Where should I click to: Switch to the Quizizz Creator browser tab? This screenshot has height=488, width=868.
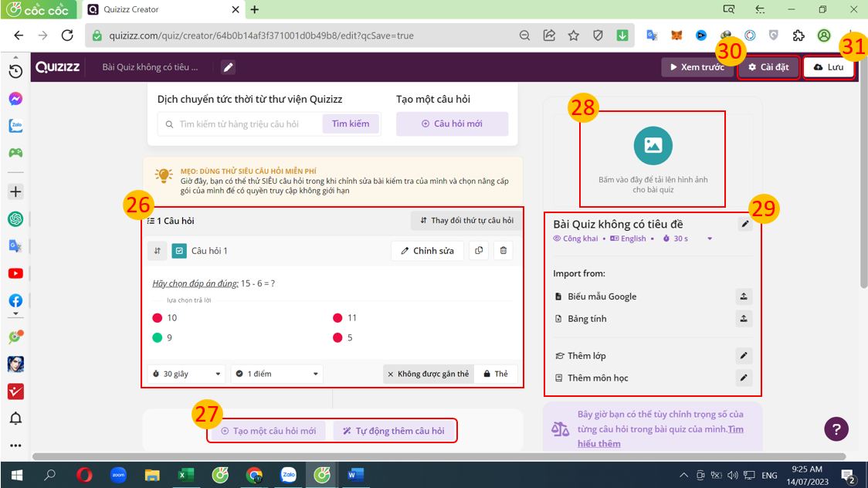(154, 10)
